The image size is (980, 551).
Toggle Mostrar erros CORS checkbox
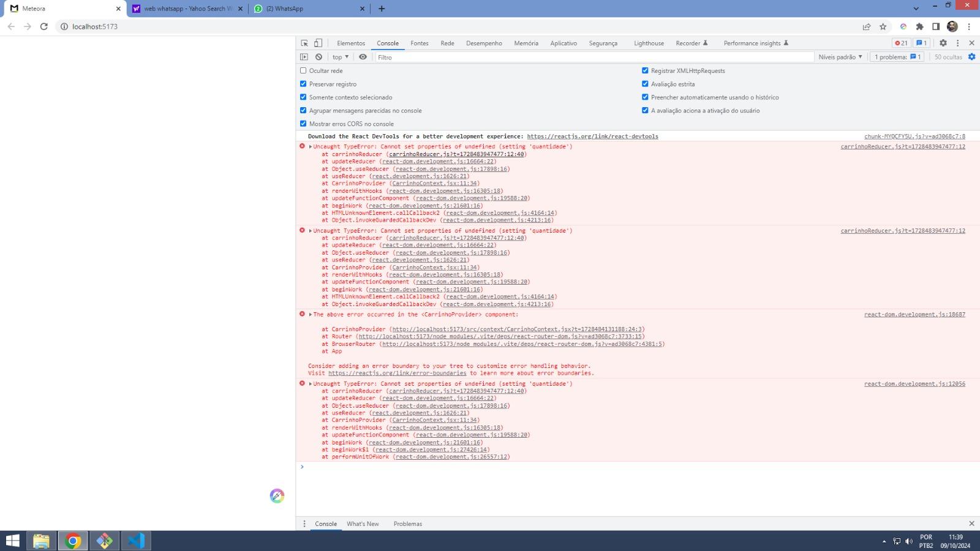point(303,124)
